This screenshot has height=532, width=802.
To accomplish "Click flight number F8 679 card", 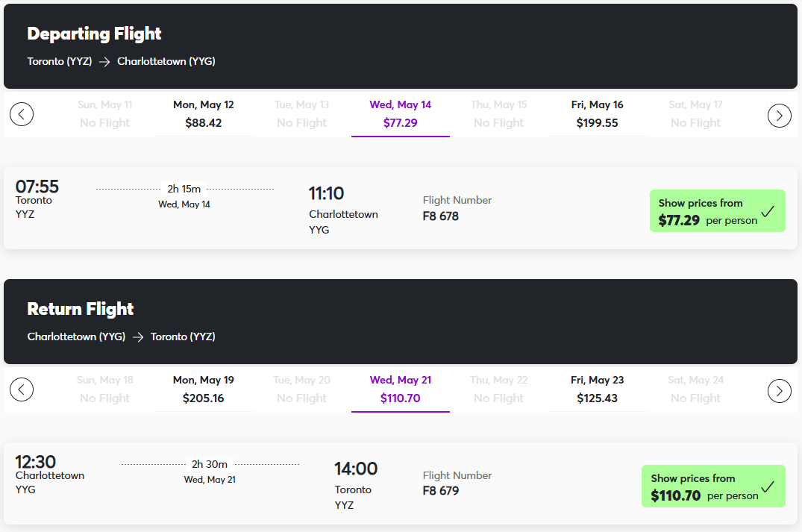I will [401, 484].
